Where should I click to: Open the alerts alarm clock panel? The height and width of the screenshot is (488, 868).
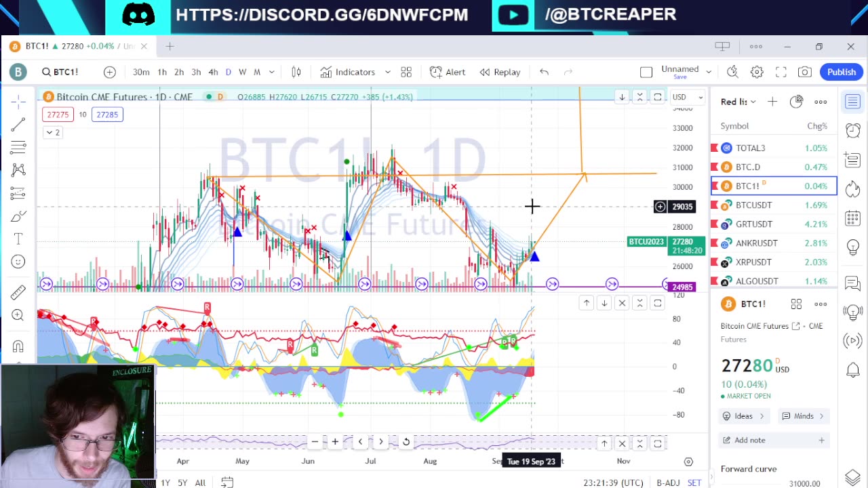853,130
